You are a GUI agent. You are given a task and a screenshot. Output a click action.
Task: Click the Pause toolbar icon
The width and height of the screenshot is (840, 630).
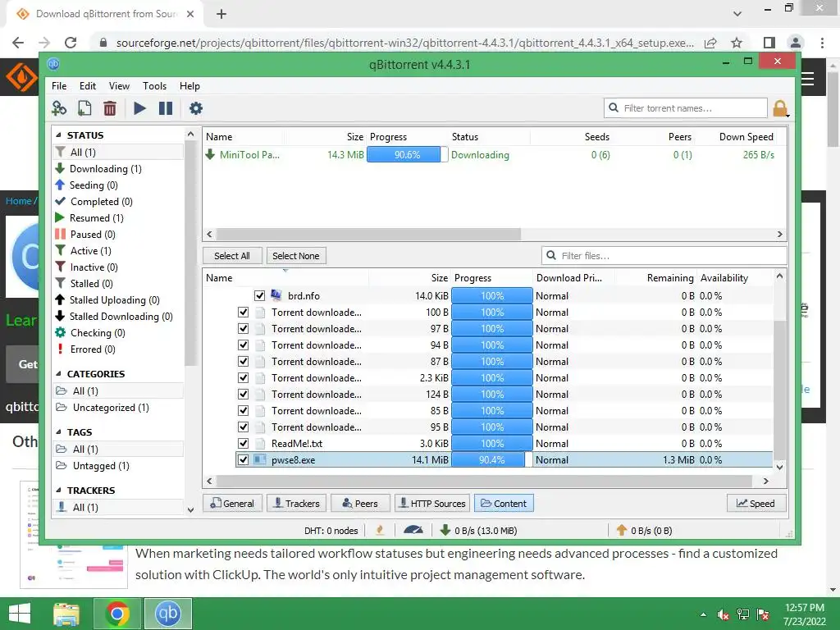tap(166, 108)
